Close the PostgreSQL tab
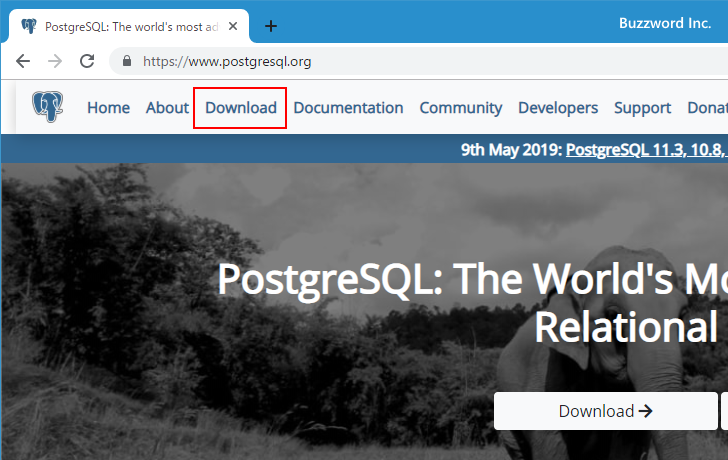 (x=232, y=26)
